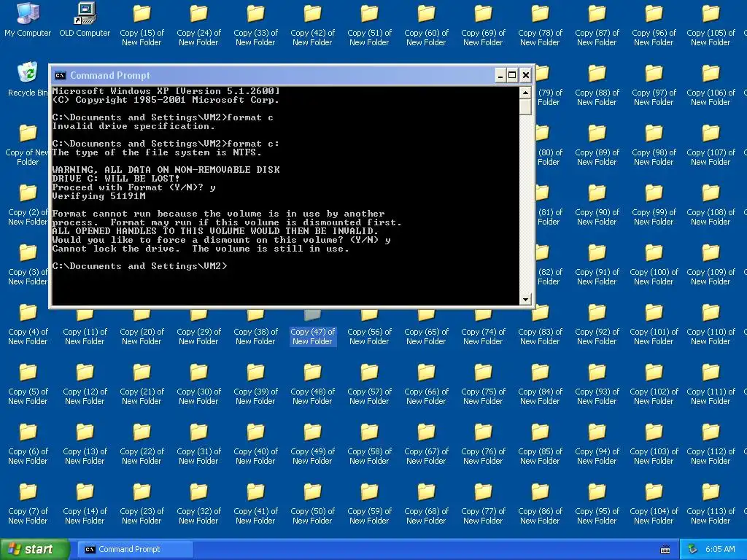747x560 pixels.
Task: Close the Command Prompt window
Action: (525, 75)
